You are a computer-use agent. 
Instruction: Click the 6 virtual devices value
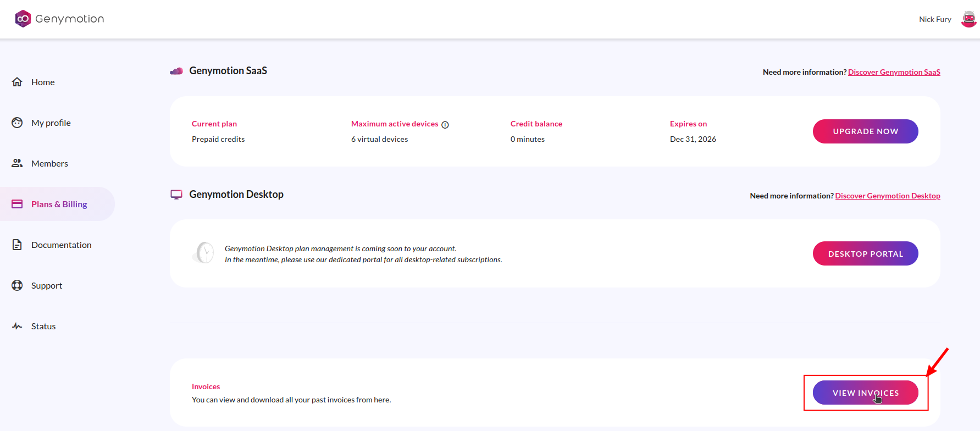pos(380,139)
